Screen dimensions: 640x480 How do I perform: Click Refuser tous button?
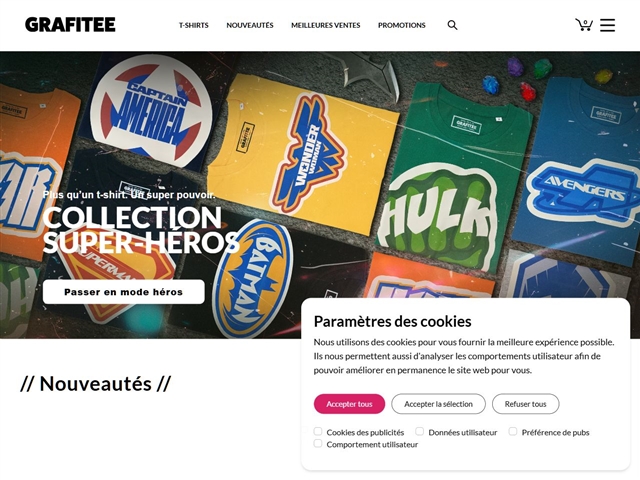click(x=525, y=404)
